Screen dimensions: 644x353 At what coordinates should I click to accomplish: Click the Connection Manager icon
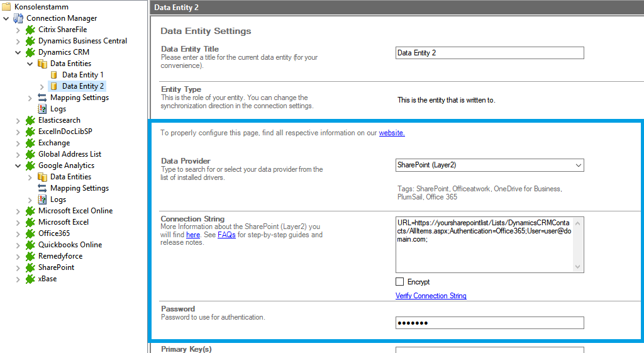(18, 18)
